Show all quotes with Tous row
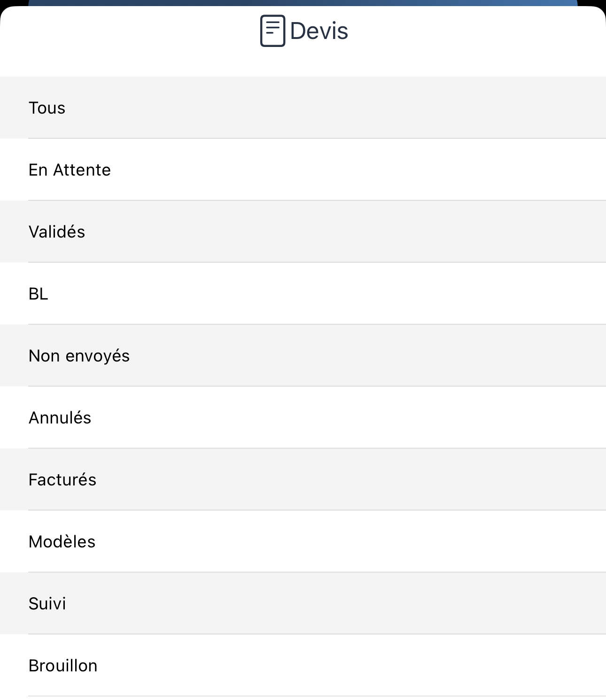 click(x=303, y=108)
